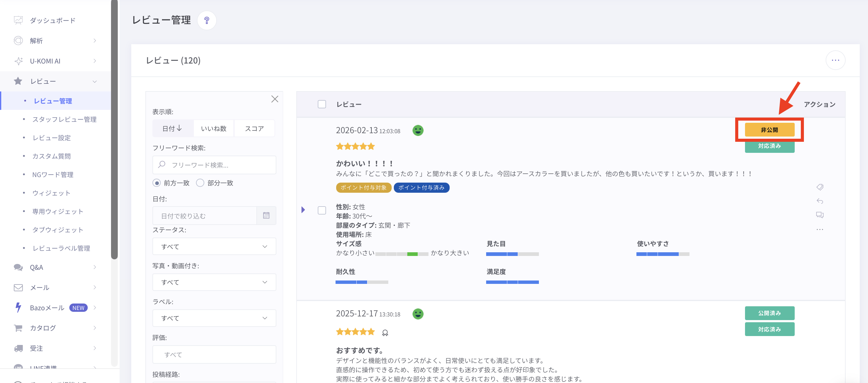Click the yellow 非公開 button

[x=769, y=130]
